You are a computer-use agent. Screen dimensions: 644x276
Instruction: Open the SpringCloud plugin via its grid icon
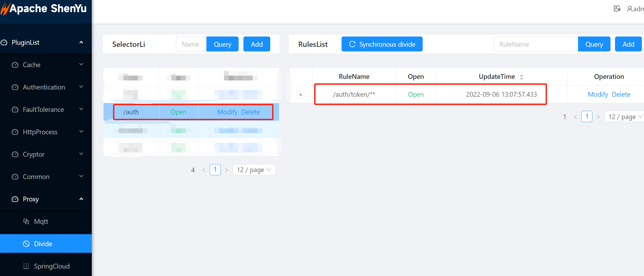pyautogui.click(x=26, y=266)
